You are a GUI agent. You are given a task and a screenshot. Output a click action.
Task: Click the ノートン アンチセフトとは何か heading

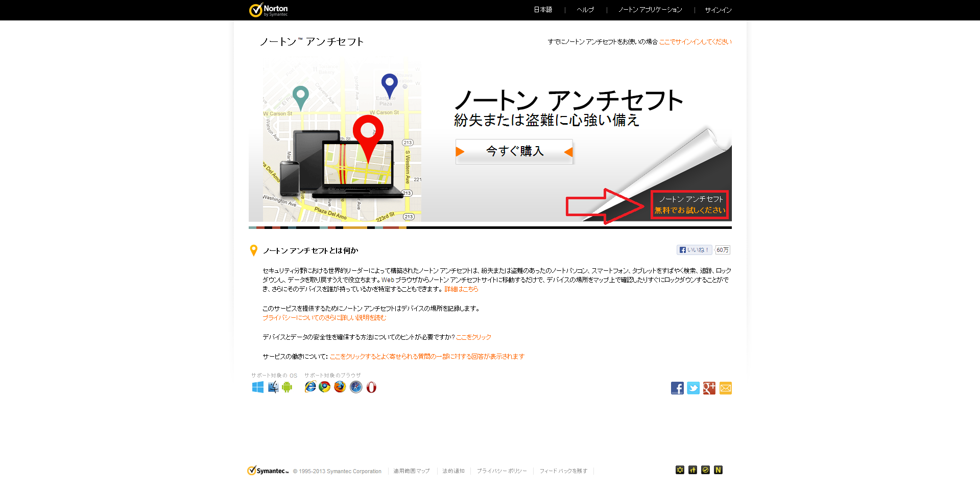coord(310,250)
